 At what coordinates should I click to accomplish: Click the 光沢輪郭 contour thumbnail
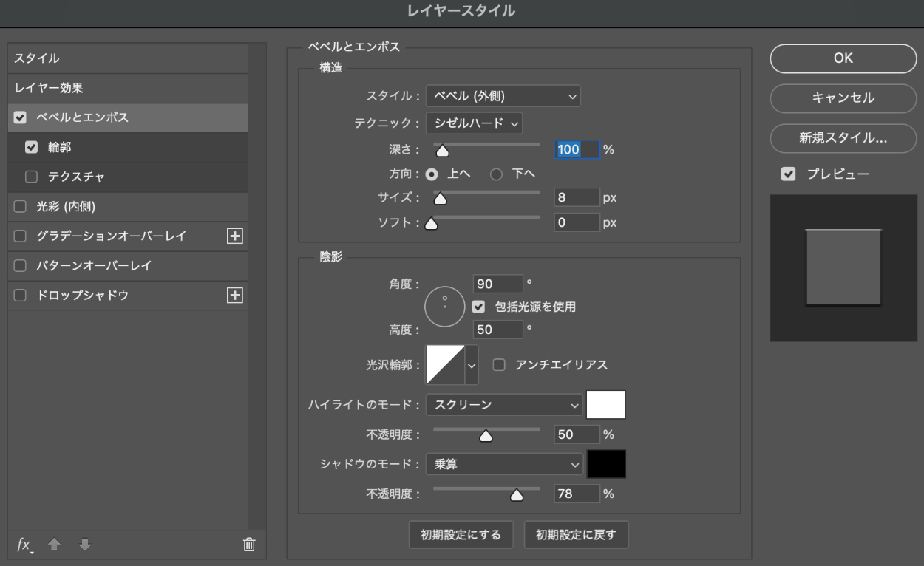[445, 365]
